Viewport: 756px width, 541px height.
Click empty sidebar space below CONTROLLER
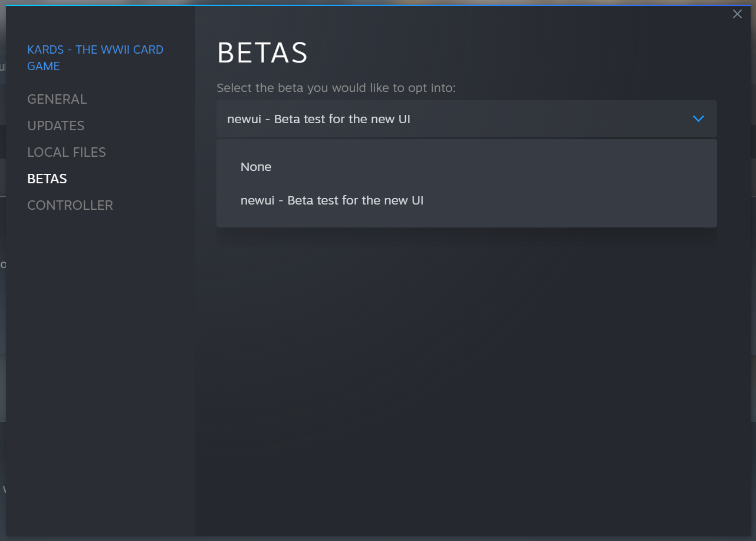point(100,354)
